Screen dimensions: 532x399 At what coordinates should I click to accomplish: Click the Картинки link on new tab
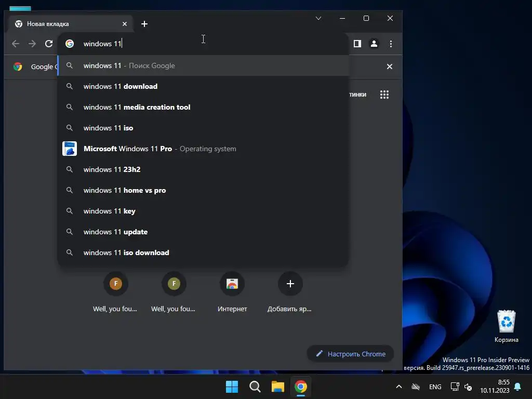357,95
